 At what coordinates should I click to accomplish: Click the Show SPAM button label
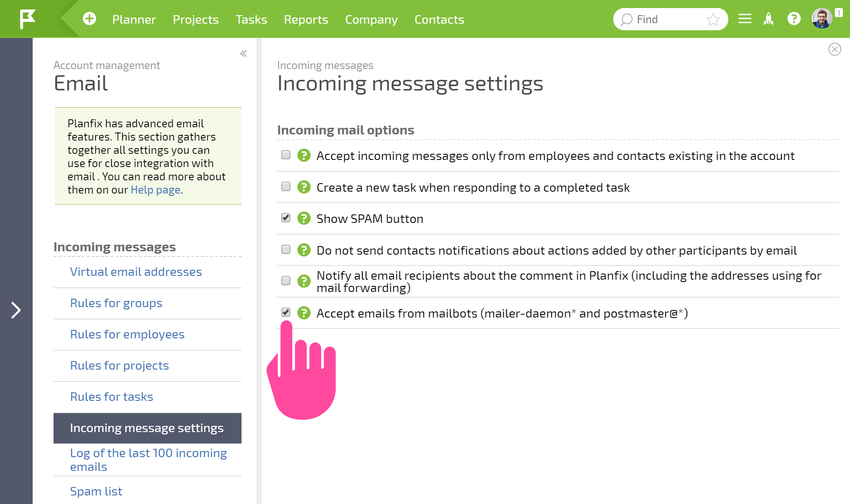click(x=370, y=219)
